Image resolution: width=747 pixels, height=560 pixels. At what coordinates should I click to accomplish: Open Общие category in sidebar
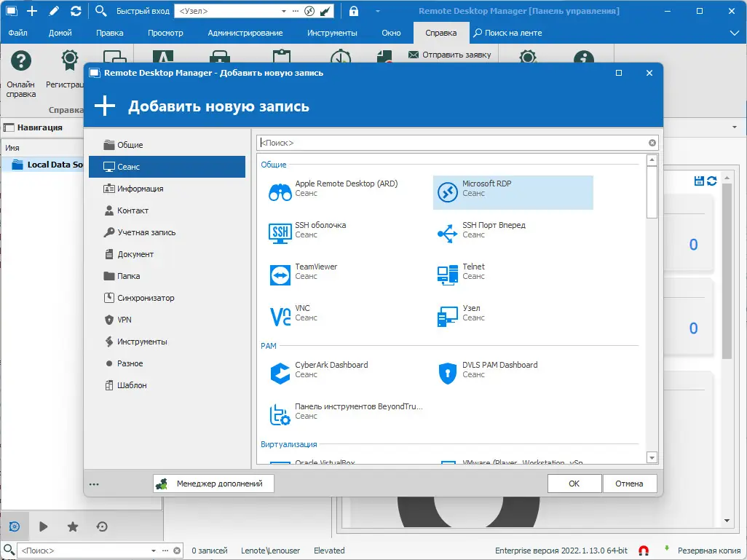[167, 145]
